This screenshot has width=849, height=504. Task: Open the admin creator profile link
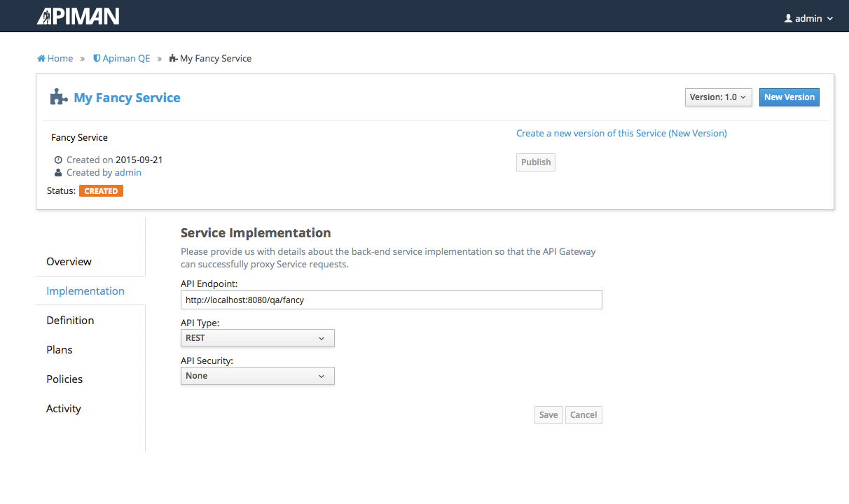128,173
